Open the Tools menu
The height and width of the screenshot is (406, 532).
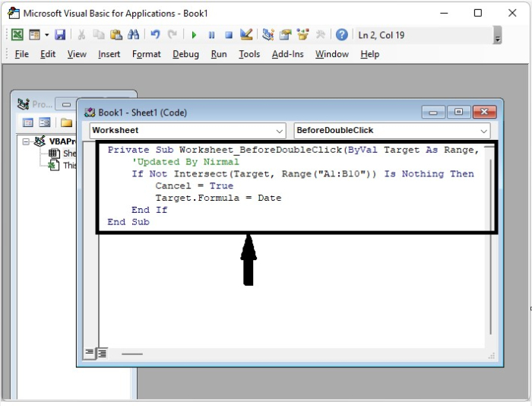249,54
